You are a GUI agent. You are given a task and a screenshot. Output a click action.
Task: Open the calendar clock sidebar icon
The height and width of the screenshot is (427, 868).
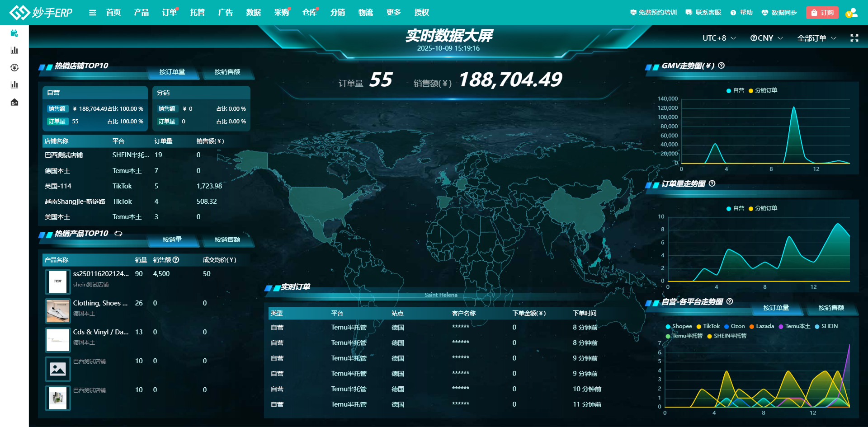pos(14,33)
